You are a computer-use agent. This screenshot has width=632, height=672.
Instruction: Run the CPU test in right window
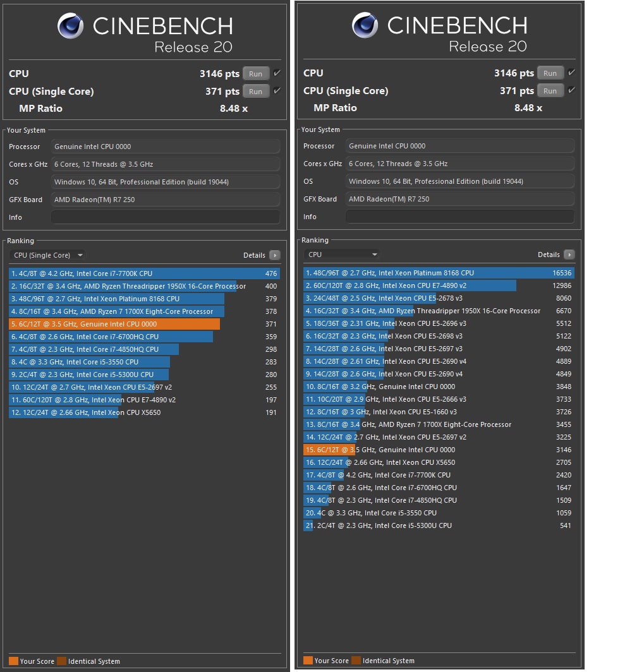[x=550, y=73]
